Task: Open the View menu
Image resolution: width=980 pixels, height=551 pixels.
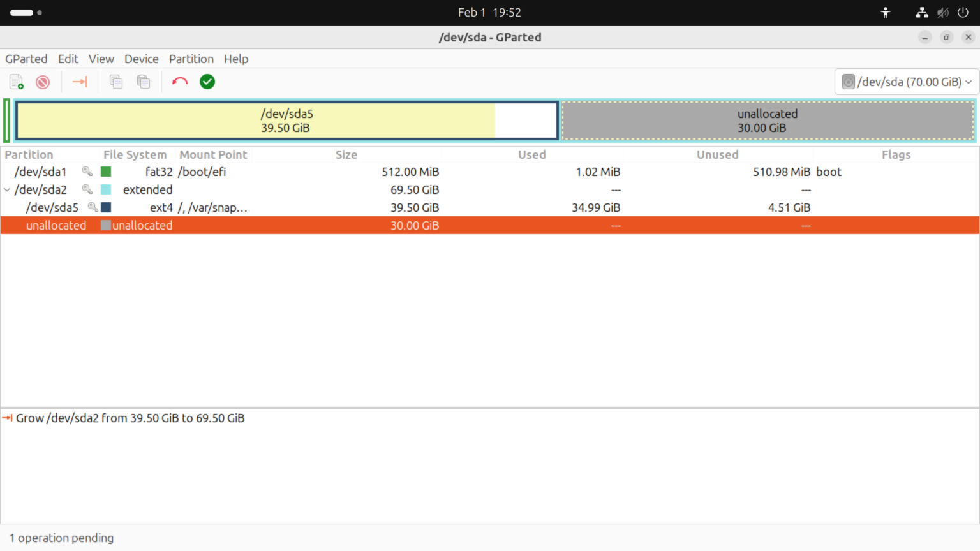Action: coord(101,59)
